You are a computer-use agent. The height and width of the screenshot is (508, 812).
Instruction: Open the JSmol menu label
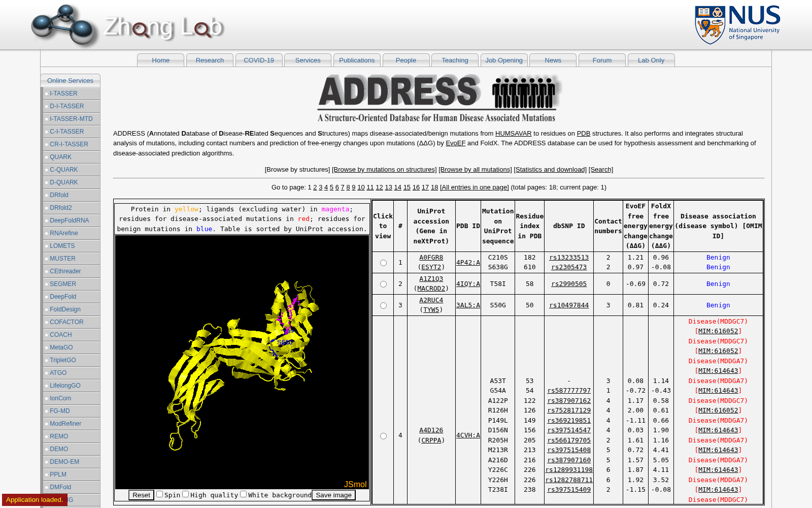(355, 484)
